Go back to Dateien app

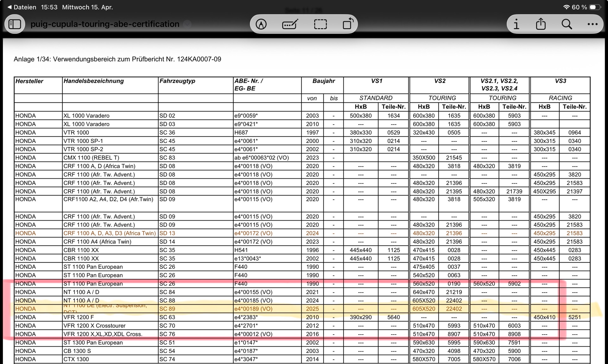tap(22, 7)
